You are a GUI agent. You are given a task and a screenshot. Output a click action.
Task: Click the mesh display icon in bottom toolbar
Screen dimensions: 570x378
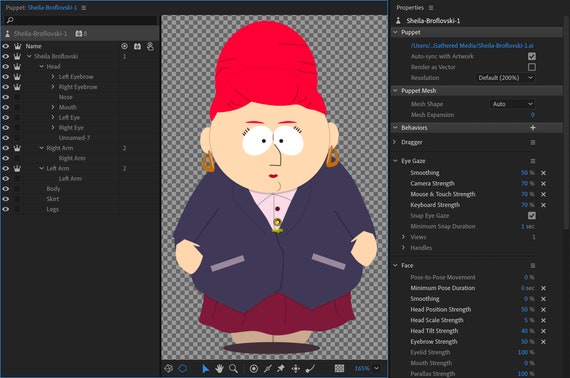pos(168,369)
